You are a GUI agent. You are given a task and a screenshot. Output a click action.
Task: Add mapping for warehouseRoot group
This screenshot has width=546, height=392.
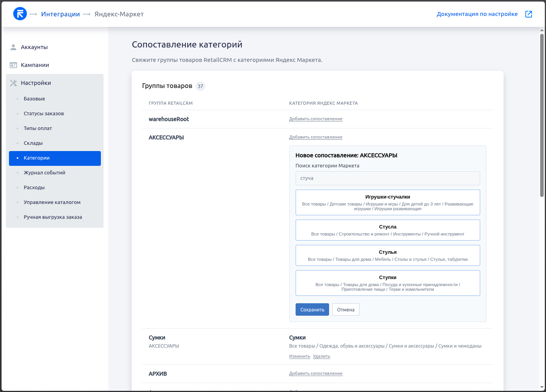tap(315, 119)
